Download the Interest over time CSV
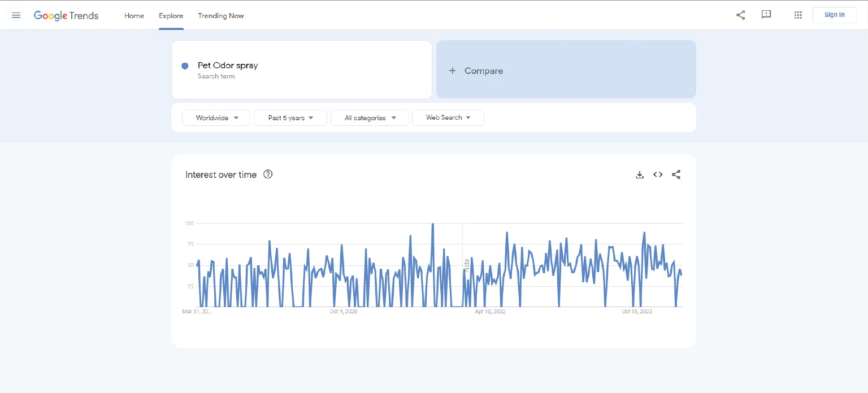The height and width of the screenshot is (393, 868). tap(640, 175)
